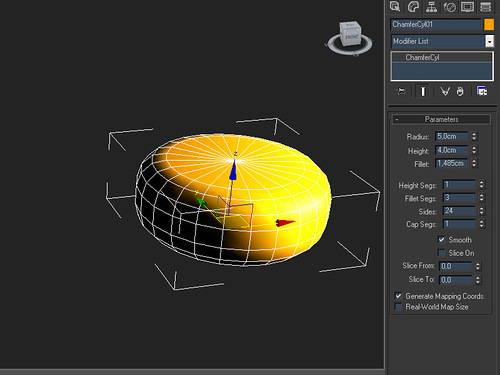Screen dimensions: 500x375
Task: Click the Slice To spinner
Action: [x=478, y=280]
